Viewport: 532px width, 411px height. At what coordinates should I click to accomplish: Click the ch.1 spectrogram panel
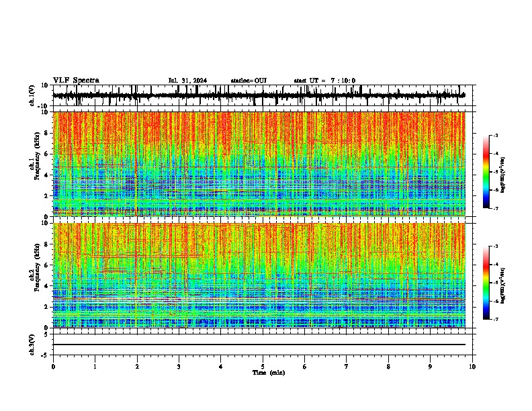pos(259,164)
